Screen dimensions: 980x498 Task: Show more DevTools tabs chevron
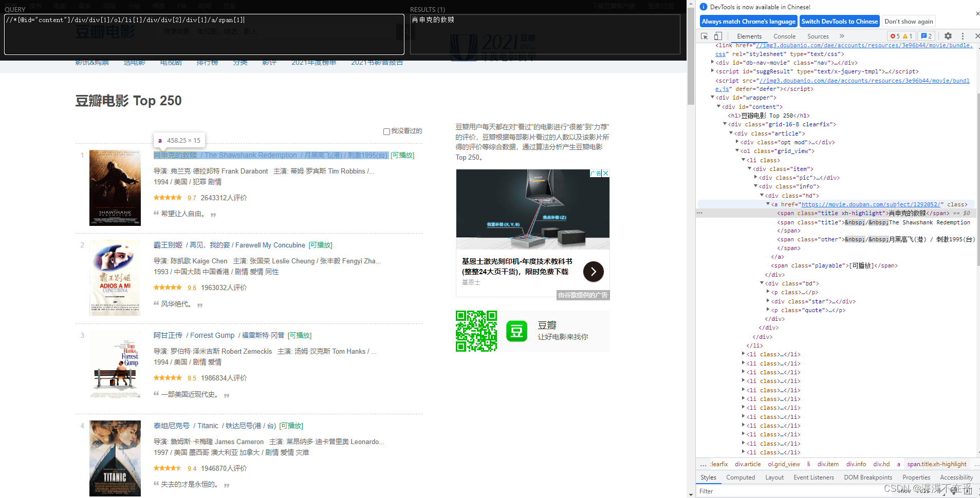[842, 36]
